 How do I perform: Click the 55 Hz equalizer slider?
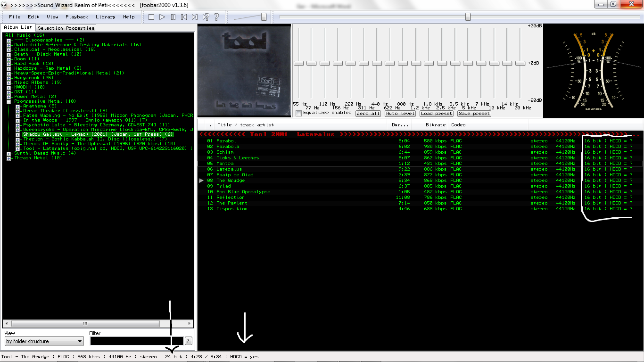pyautogui.click(x=298, y=63)
